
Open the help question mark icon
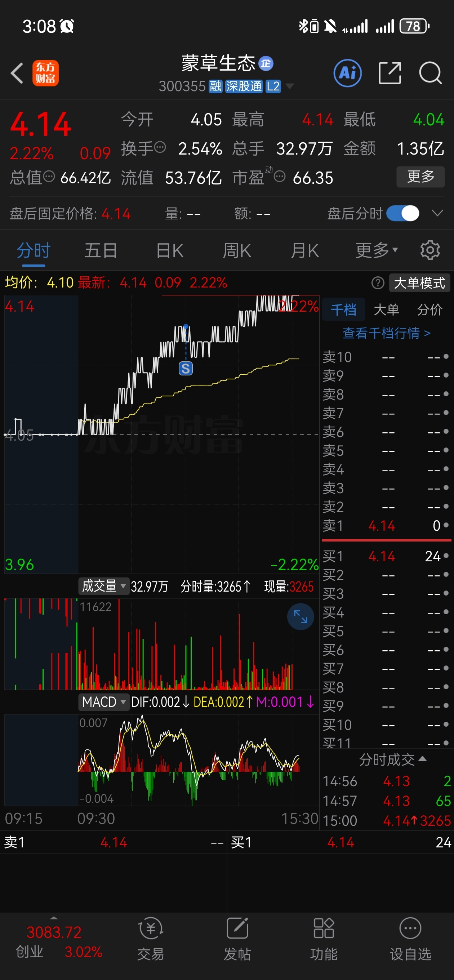pyautogui.click(x=378, y=283)
